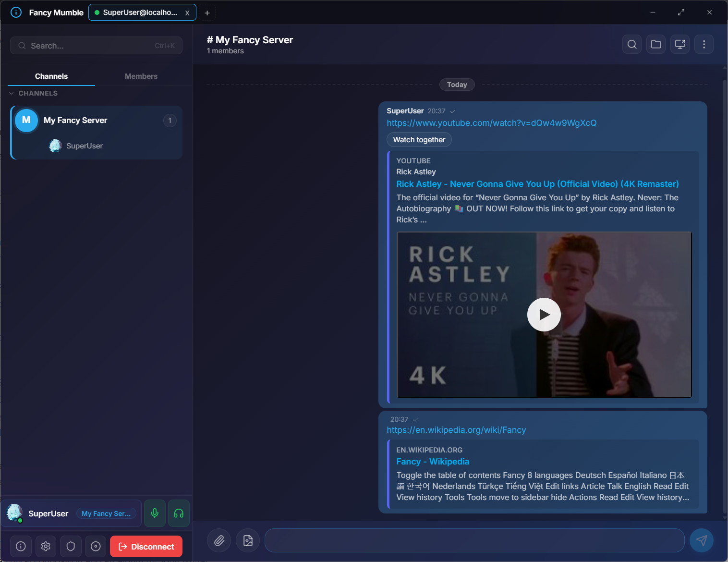The image size is (728, 562).
Task: Play the Rick Astley video thumbnail
Action: 544,315
